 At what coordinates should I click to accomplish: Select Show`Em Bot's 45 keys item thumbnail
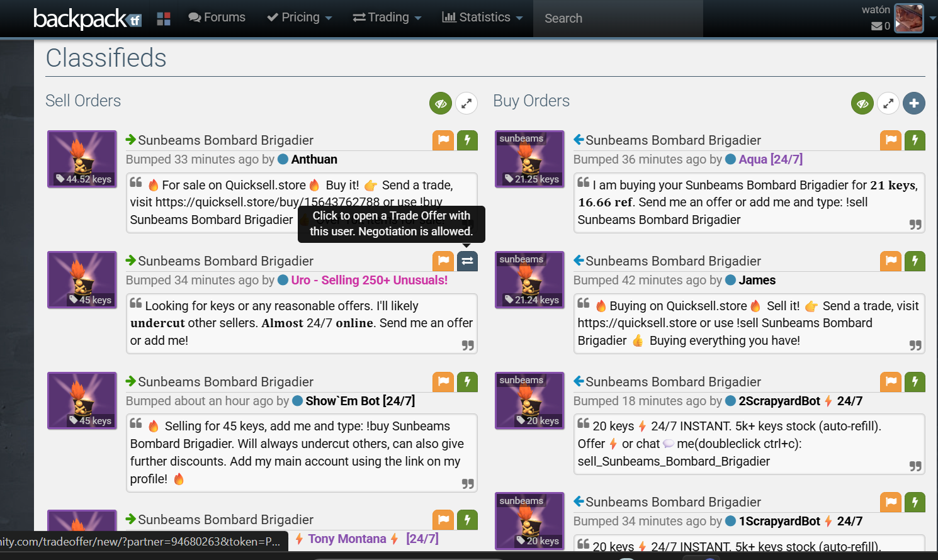[82, 400]
